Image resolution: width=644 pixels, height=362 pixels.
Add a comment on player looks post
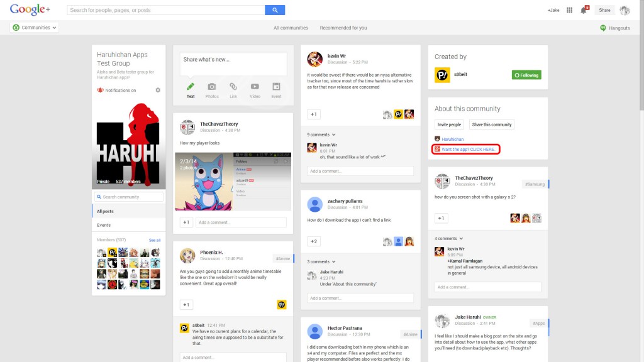241,222
